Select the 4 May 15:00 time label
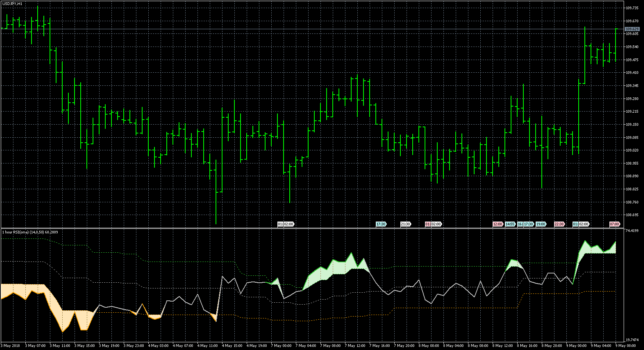The width and height of the screenshot is (644, 350). (233, 346)
